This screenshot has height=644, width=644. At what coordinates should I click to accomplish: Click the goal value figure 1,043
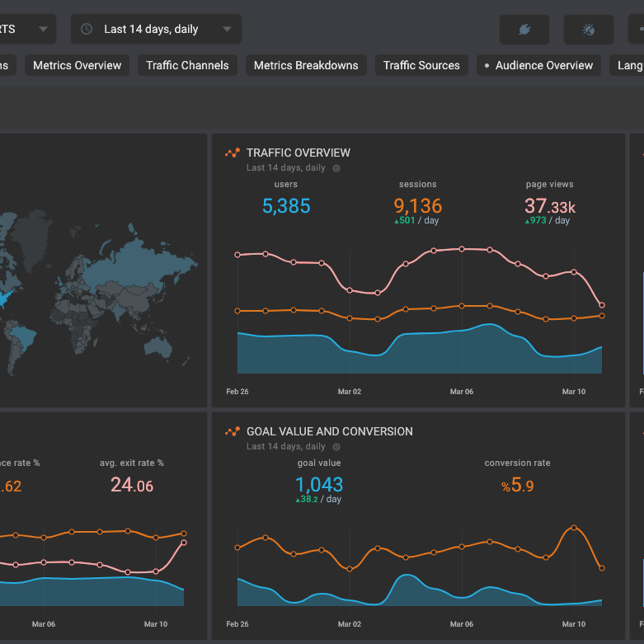click(x=319, y=485)
